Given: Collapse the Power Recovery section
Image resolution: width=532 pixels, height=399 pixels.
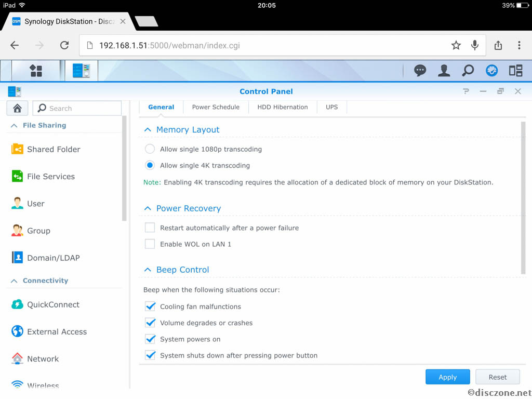Looking at the screenshot, I should point(148,208).
